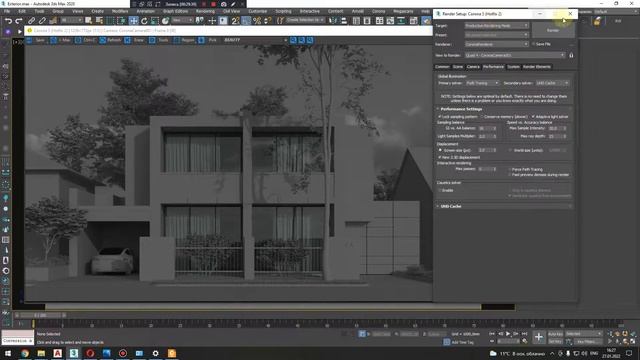Open the Primary solver dropdown
The image size is (640, 360).
point(482,83)
